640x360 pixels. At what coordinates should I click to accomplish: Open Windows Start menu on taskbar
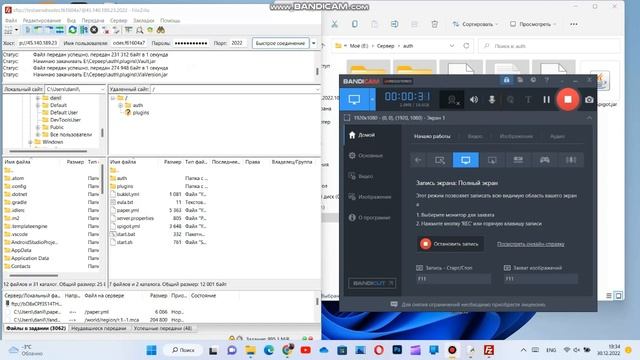click(x=151, y=350)
